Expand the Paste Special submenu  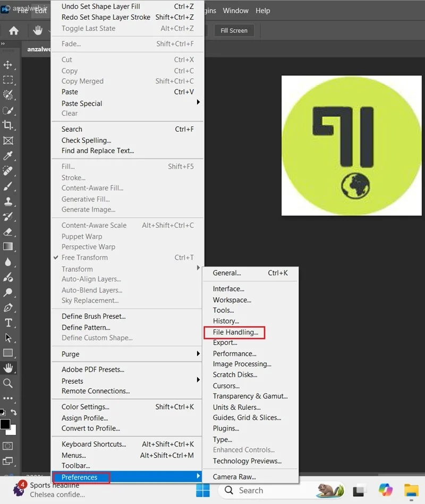point(127,103)
